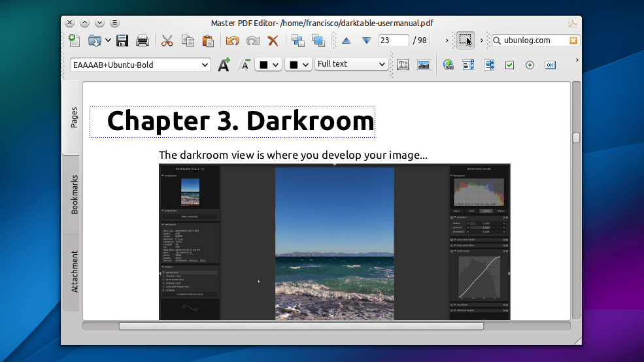The image size is (644, 362).
Task: Redo the last undone action
Action: 253,41
